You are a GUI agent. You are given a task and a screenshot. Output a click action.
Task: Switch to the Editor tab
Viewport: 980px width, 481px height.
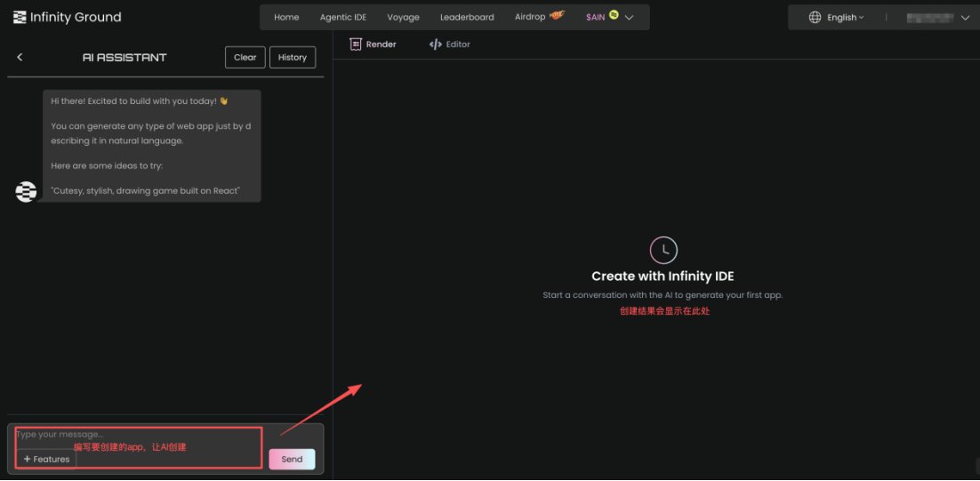449,44
